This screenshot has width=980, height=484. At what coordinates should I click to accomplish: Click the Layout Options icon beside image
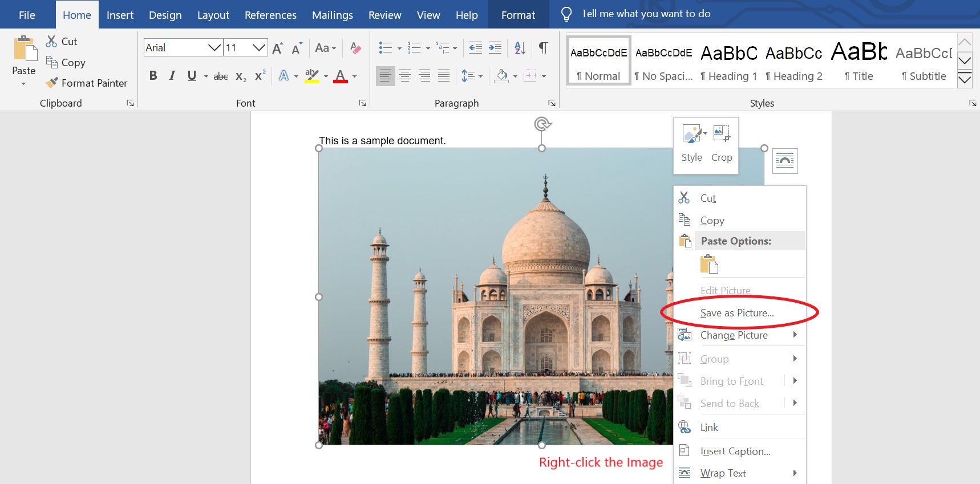coord(785,161)
